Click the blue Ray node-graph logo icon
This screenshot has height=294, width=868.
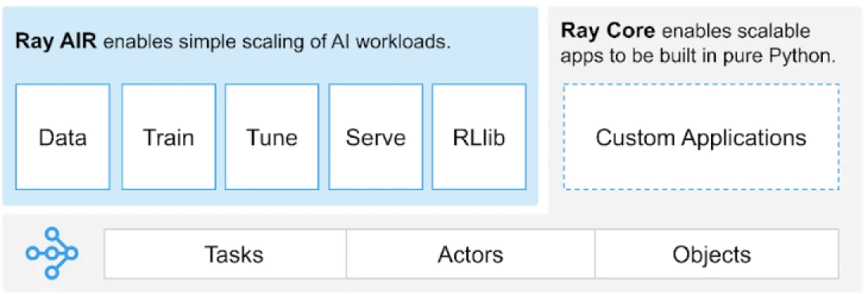point(52,253)
